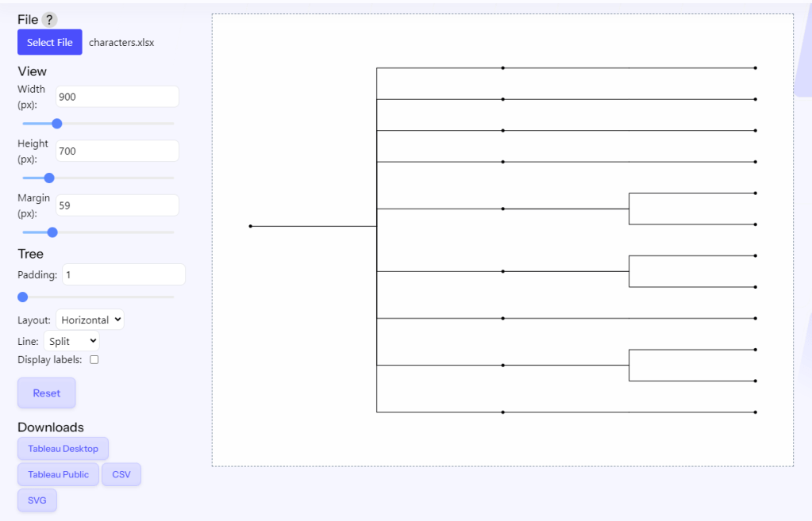
Task: Click the root node of the tree
Action: coord(251,226)
